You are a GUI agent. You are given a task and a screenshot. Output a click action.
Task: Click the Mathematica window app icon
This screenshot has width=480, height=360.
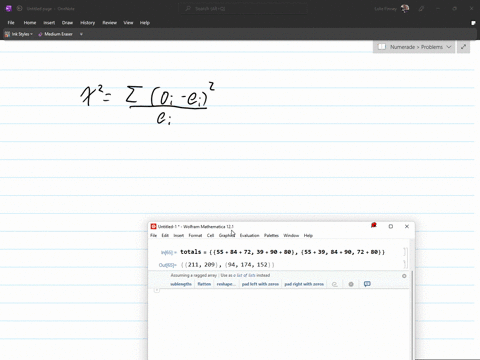(x=153, y=226)
